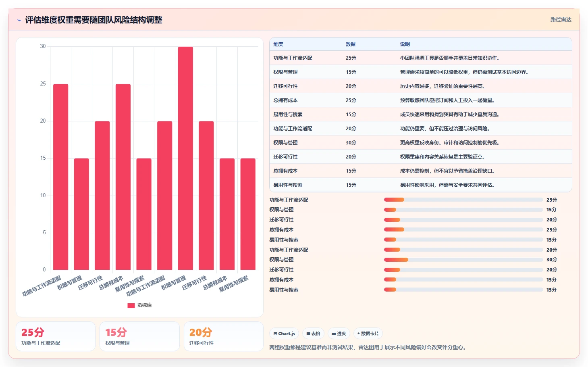Select the row describing 成本仍需控制
This screenshot has height=367, width=588.
421,171
